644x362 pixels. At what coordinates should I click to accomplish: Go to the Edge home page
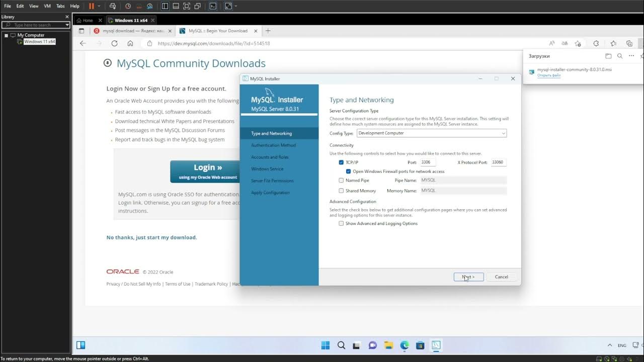(x=130, y=43)
